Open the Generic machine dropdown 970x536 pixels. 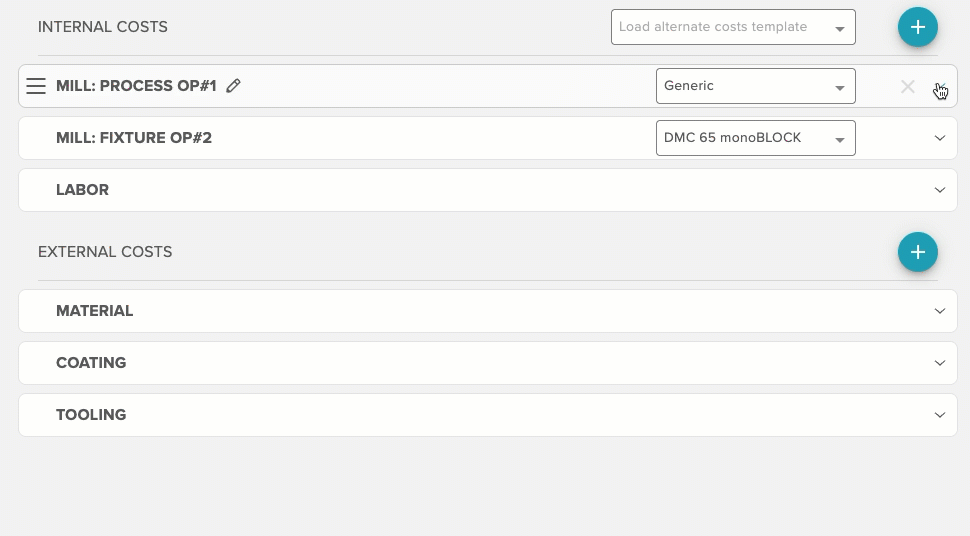755,86
